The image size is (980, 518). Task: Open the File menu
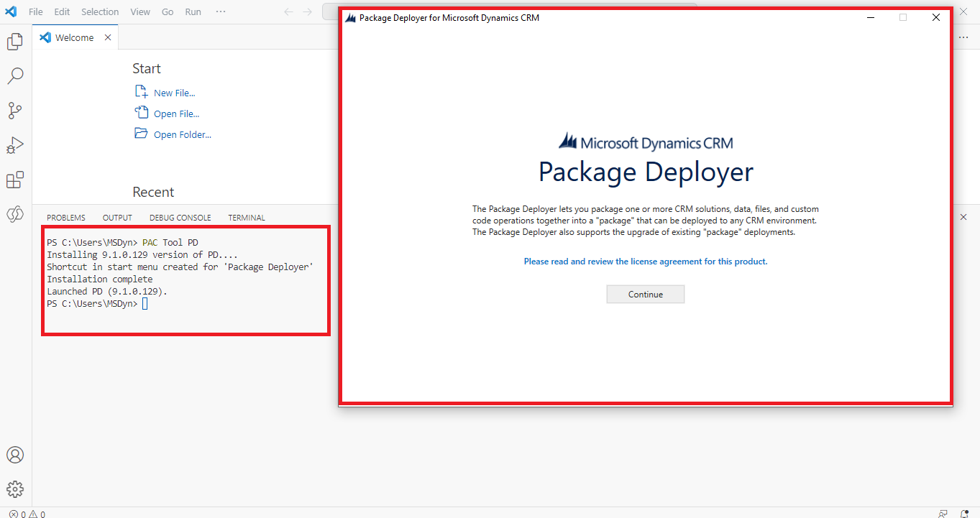pyautogui.click(x=35, y=12)
